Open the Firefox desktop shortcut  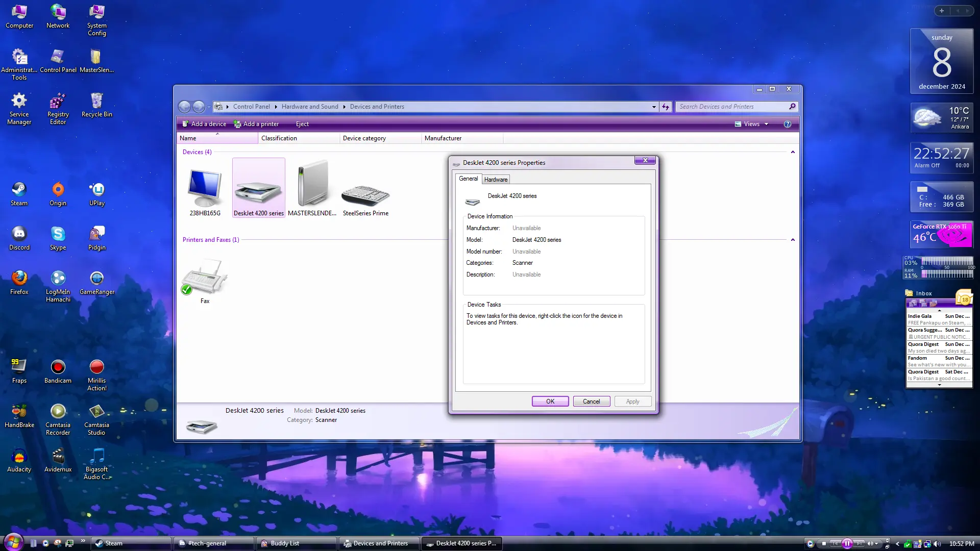19,283
